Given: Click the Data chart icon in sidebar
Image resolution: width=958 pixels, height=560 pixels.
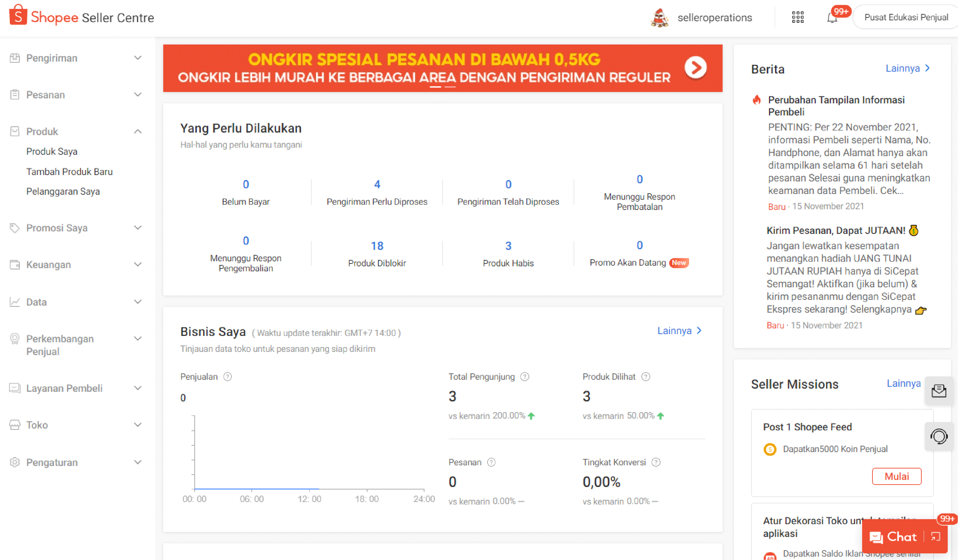Looking at the screenshot, I should (x=14, y=302).
